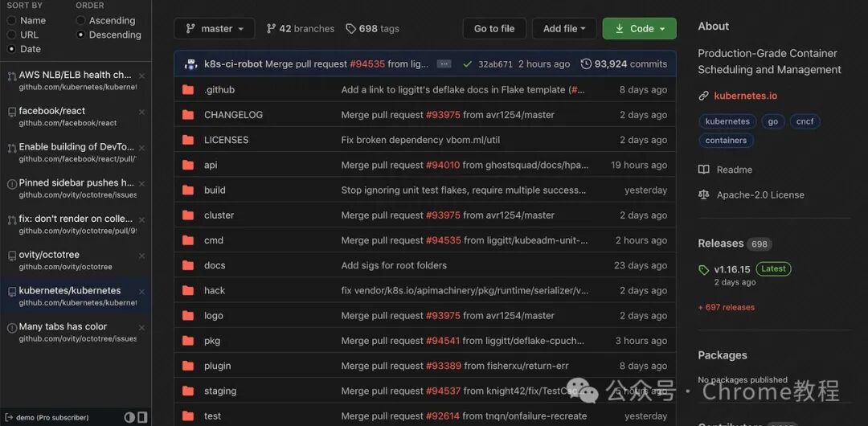Image resolution: width=868 pixels, height=426 pixels.
Task: Close the ovity/octotree tab entry
Action: [141, 256]
